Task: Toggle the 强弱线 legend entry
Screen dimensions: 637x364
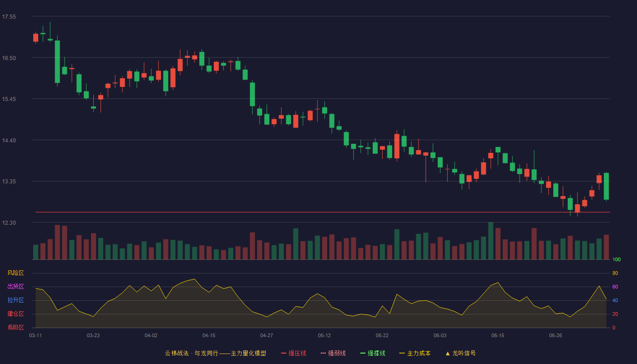Action: click(x=333, y=353)
